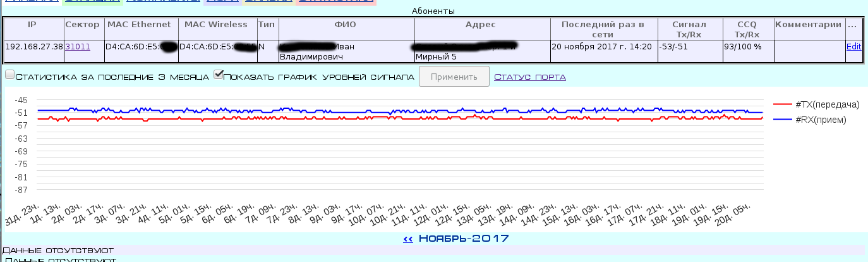Click the Применить button
868x262 pixels.
(454, 77)
